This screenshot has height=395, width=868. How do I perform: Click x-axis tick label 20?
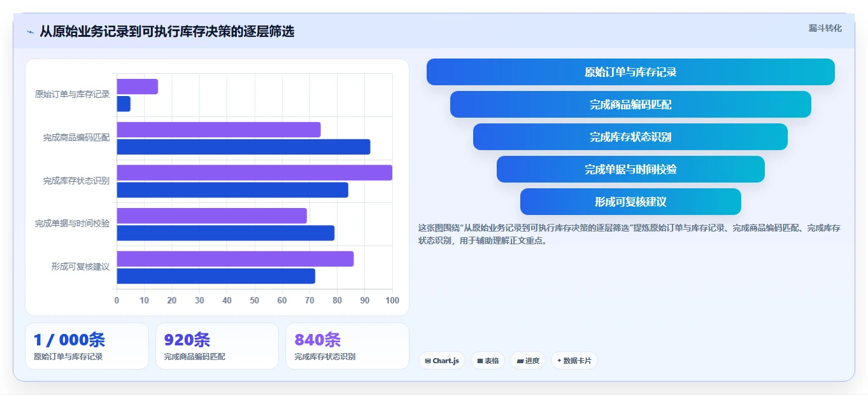[172, 300]
